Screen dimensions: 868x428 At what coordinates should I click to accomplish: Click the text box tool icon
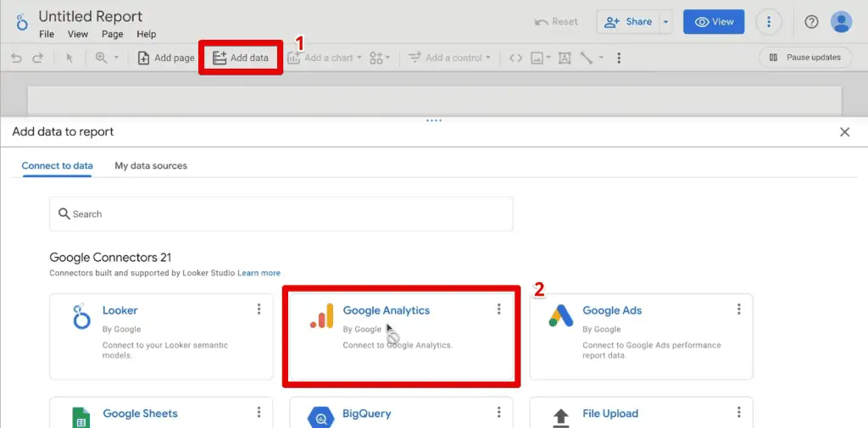pyautogui.click(x=564, y=58)
